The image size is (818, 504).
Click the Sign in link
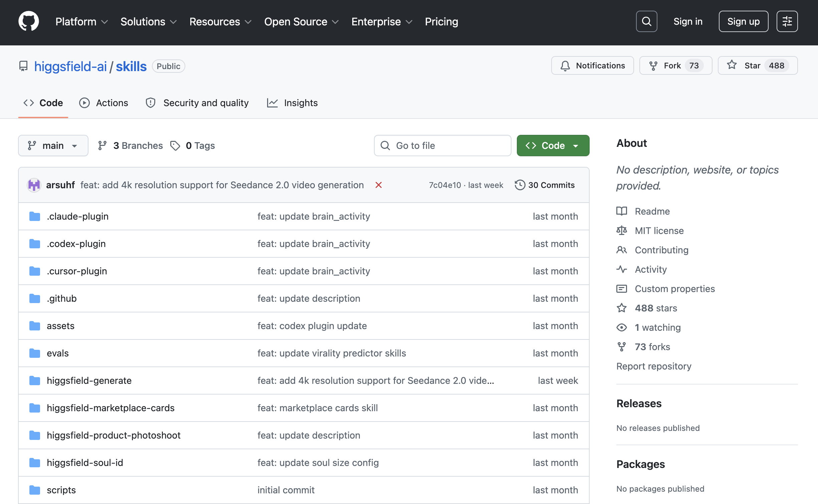pos(688,21)
